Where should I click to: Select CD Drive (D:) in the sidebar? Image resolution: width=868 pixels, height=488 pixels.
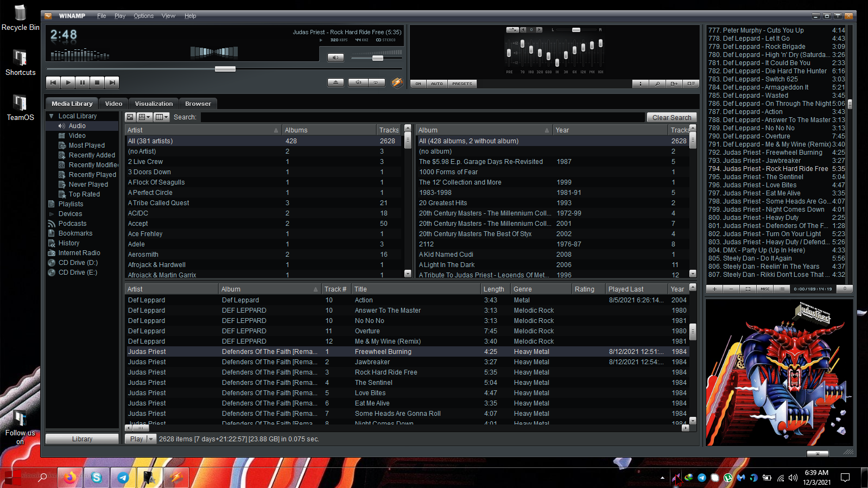pyautogui.click(x=78, y=263)
